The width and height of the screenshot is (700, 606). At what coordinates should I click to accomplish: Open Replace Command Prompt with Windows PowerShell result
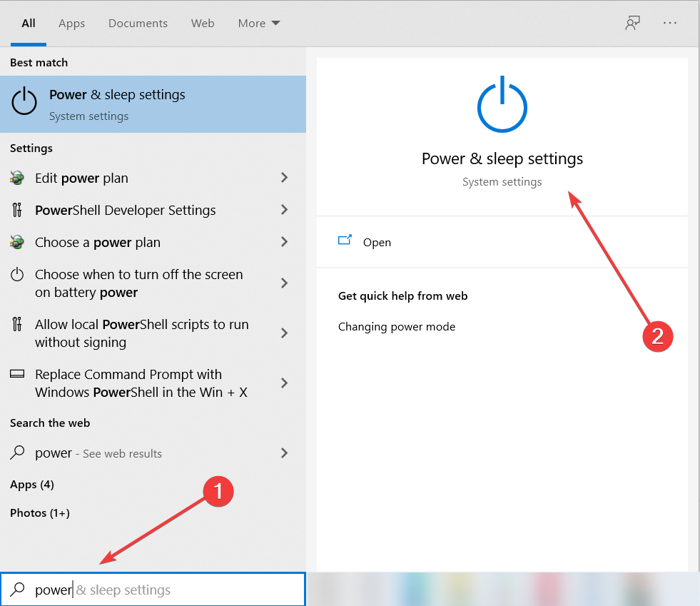click(x=153, y=383)
